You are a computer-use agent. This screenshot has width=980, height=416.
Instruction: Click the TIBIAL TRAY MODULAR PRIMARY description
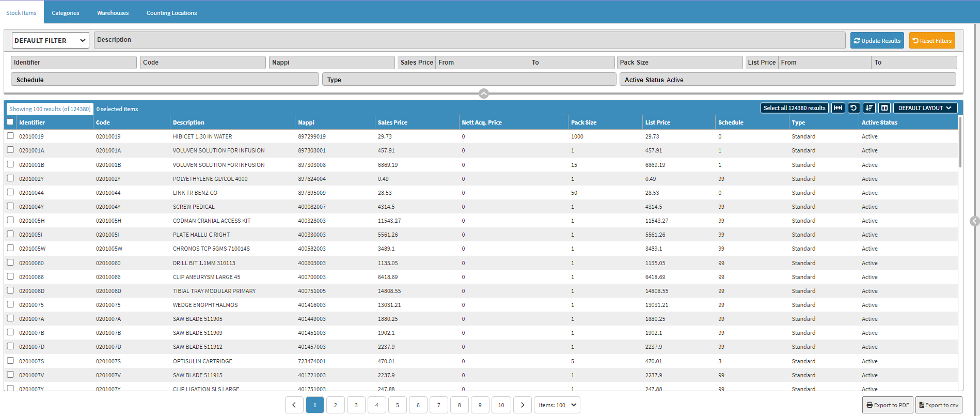click(x=214, y=291)
